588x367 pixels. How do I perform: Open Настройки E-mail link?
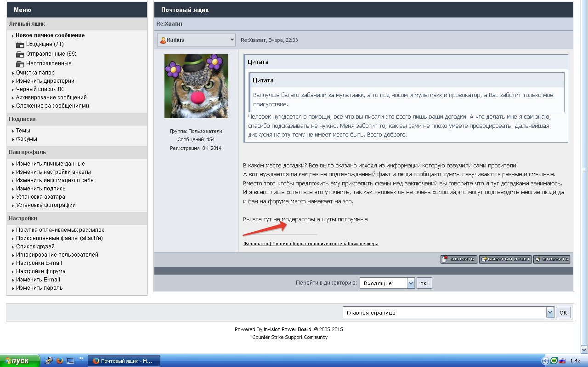[39, 263]
